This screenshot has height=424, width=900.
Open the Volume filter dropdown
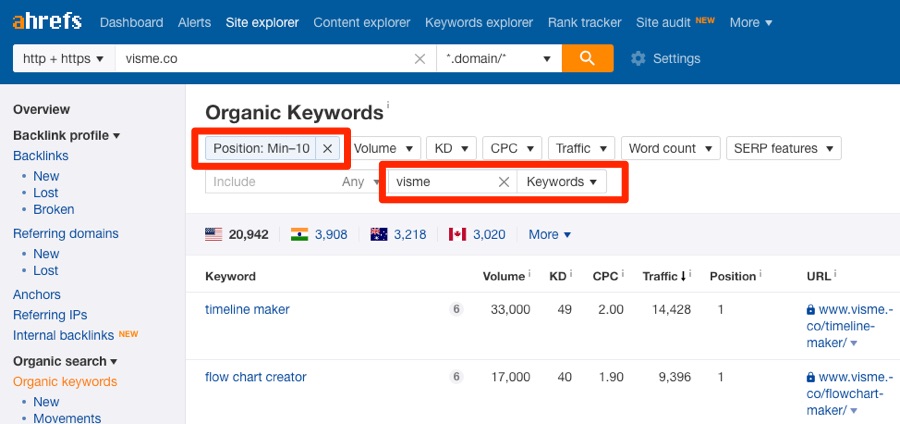pos(383,148)
